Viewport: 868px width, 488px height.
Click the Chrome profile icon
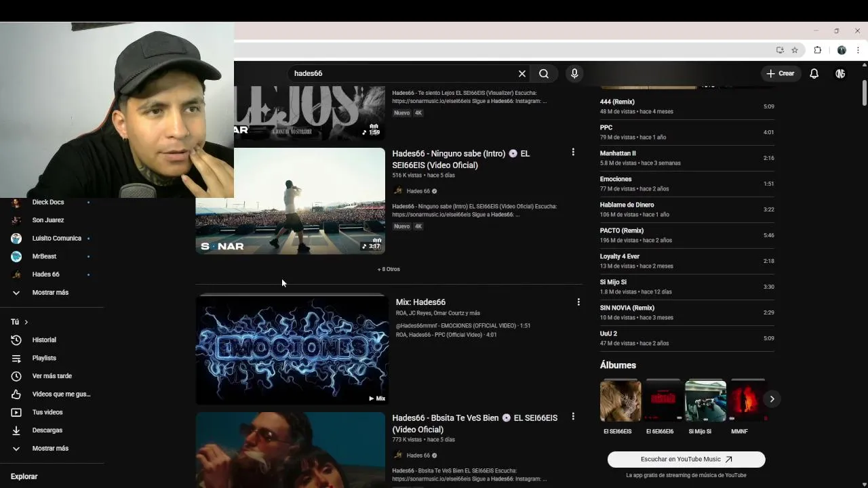(x=842, y=50)
